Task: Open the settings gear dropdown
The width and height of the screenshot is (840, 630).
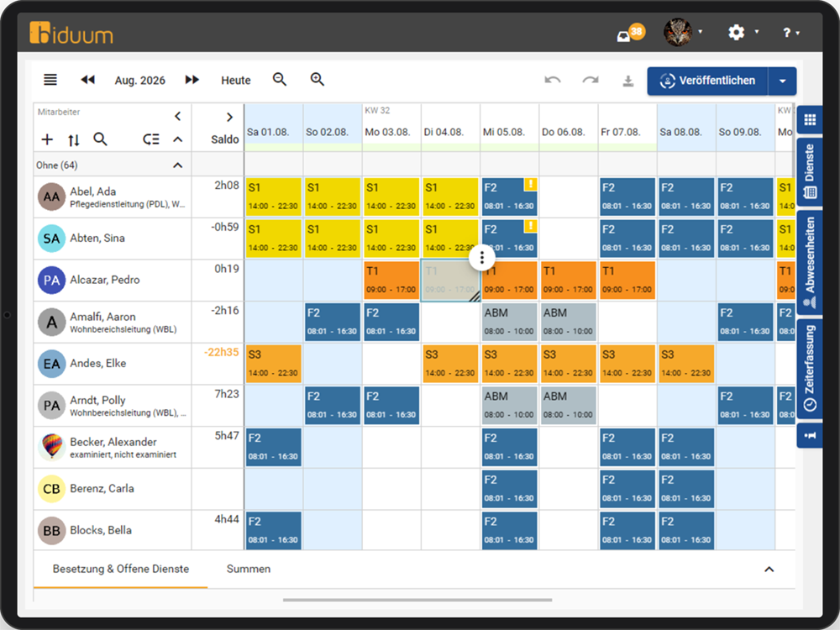Action: pos(743,32)
